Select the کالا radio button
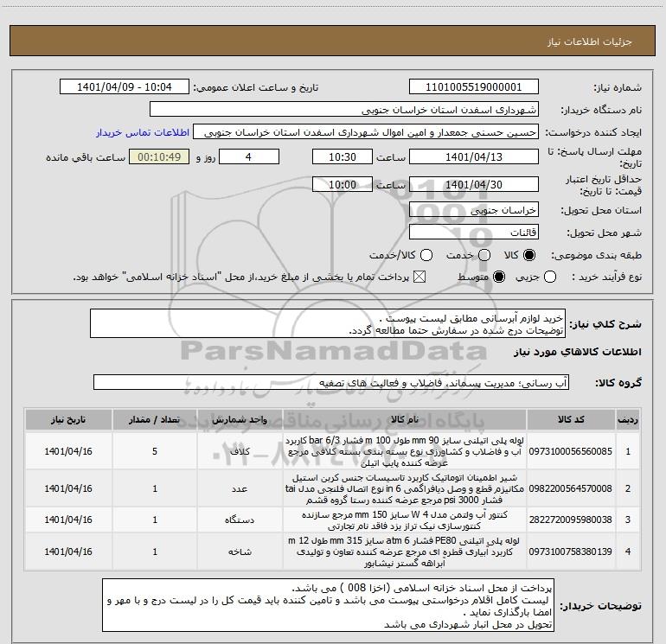Image resolution: width=666 pixels, height=644 pixels. (529, 255)
